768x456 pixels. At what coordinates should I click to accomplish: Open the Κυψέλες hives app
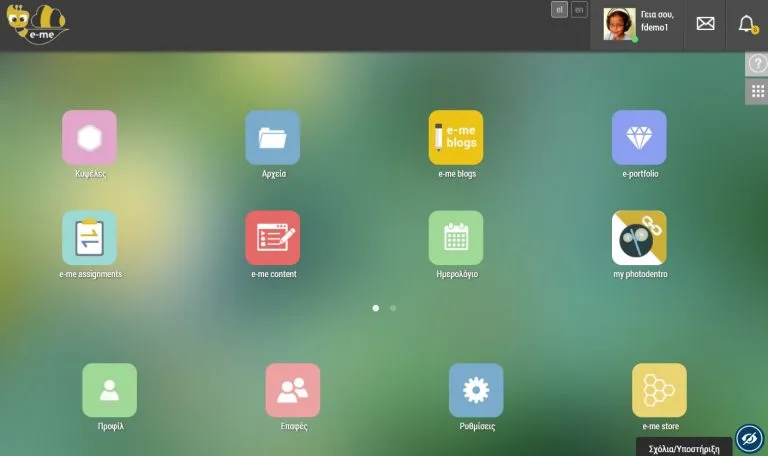coord(89,138)
